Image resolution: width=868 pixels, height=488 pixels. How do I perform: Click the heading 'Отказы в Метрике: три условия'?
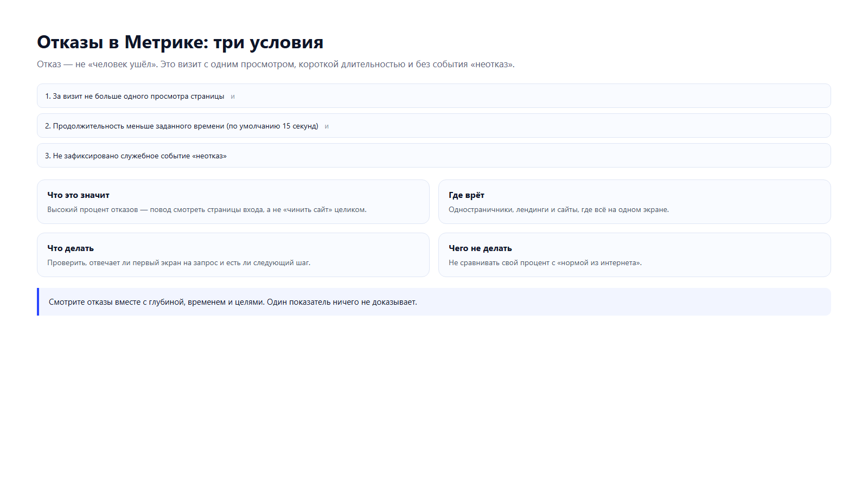(x=180, y=42)
